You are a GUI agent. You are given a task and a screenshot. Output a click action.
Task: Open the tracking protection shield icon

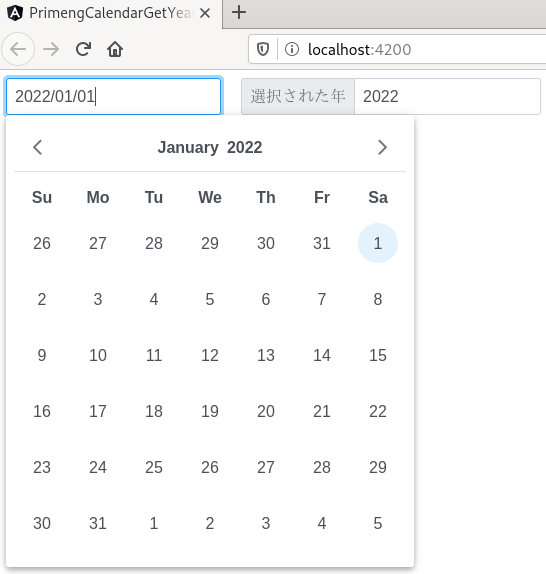(x=263, y=49)
